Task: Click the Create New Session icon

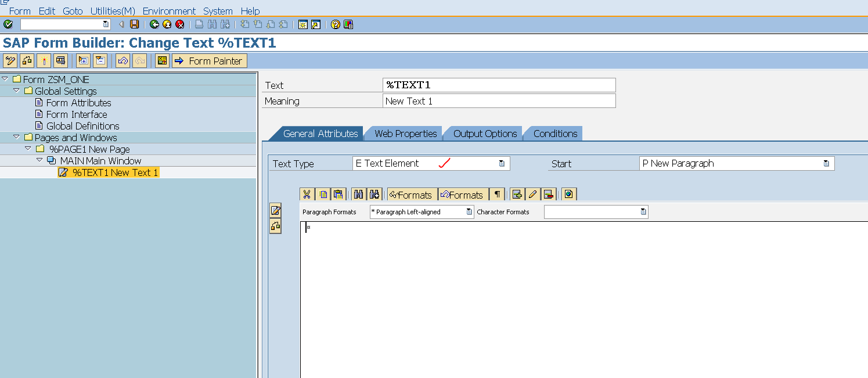Action: click(x=302, y=24)
